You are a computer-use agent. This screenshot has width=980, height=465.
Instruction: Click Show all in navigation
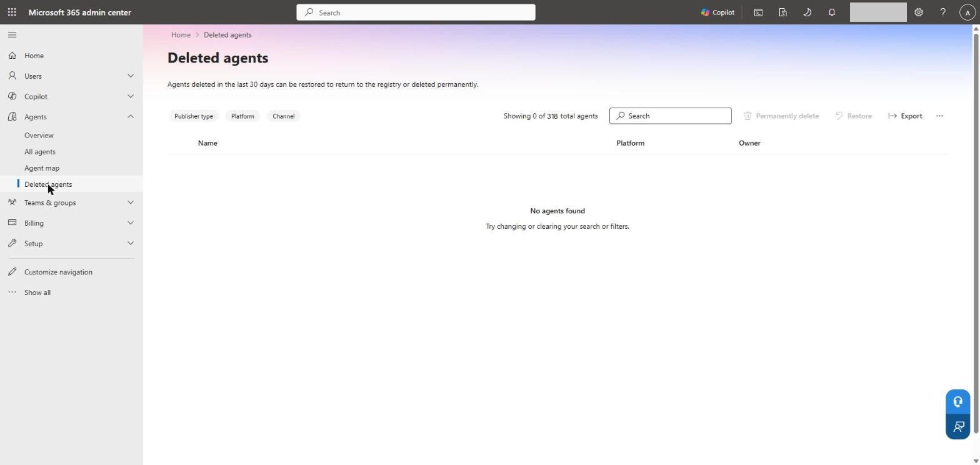tap(37, 292)
